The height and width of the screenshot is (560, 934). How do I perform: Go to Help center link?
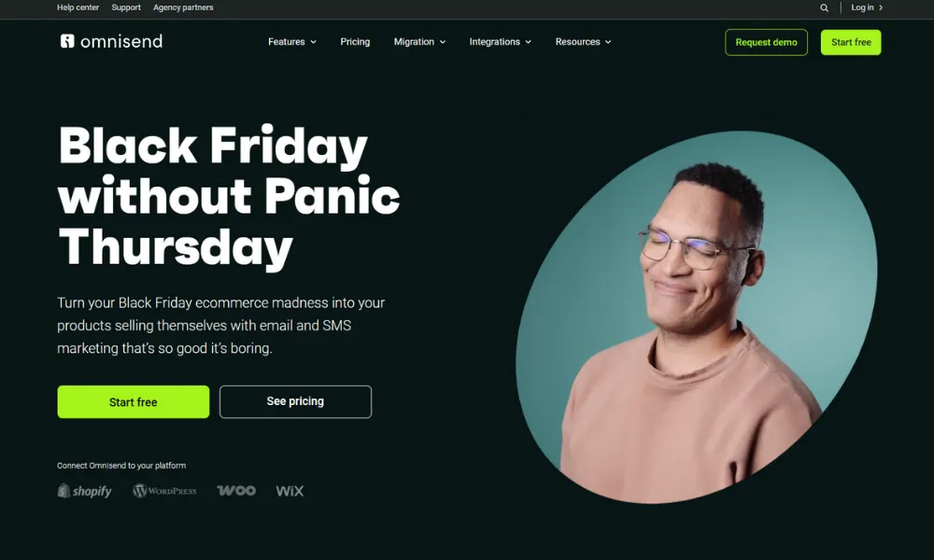[78, 7]
